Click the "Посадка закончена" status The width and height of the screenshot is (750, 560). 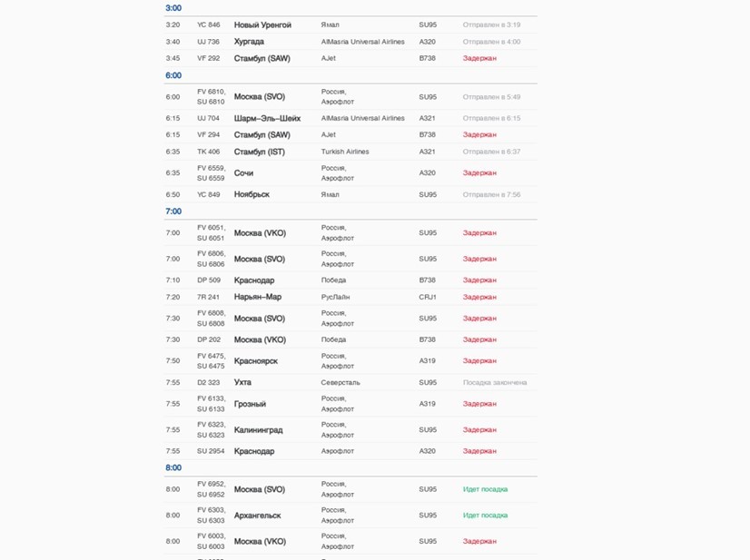point(494,382)
